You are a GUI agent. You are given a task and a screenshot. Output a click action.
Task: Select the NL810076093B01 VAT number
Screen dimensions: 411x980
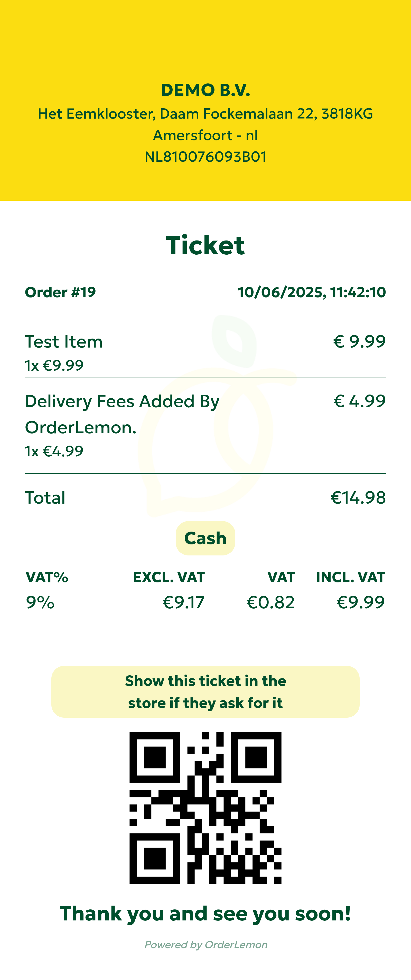click(x=206, y=157)
